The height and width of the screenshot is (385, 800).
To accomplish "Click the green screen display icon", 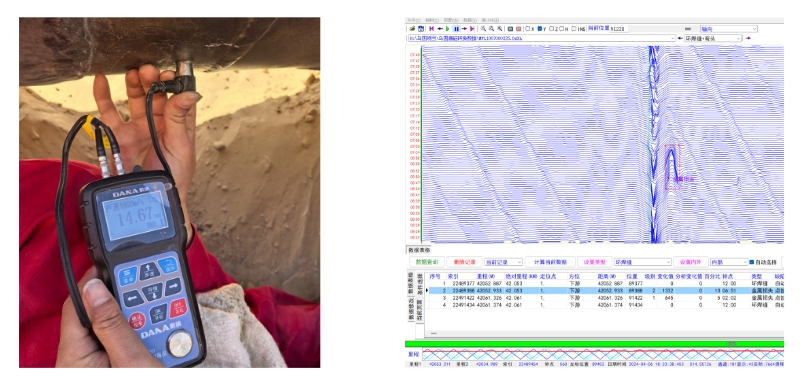I will (x=510, y=29).
